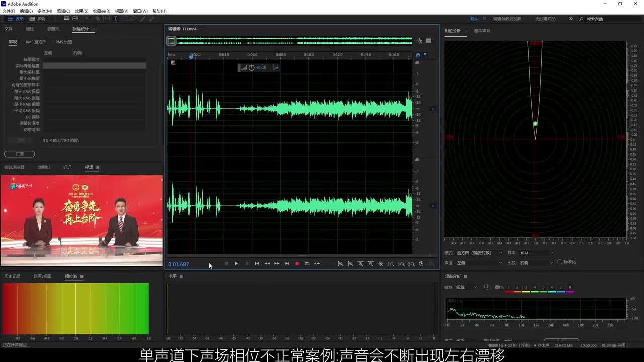Image resolution: width=644 pixels, height=362 pixels.
Task: Zoom out amplitude in editor
Action: 350,264
